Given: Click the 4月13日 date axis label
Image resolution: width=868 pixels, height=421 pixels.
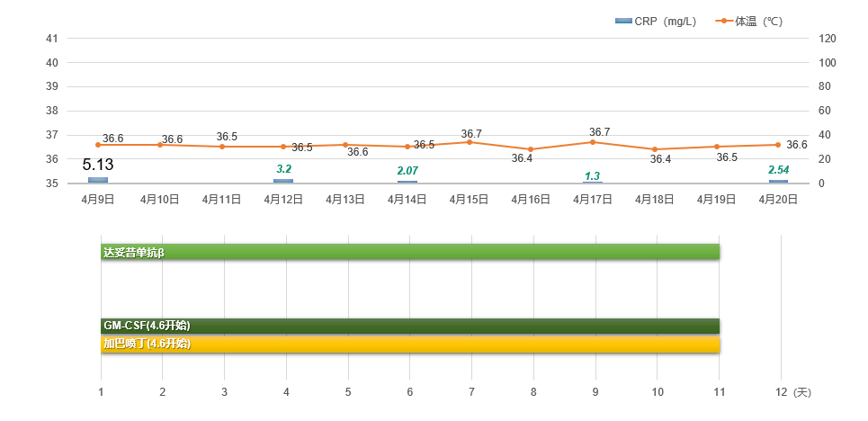Looking at the screenshot, I should pyautogui.click(x=345, y=200).
